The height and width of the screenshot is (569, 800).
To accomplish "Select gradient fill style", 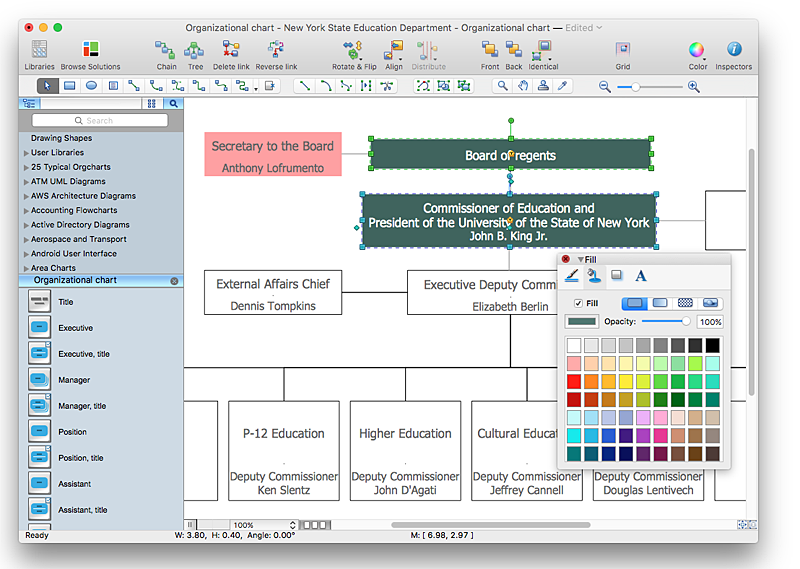I will [660, 303].
